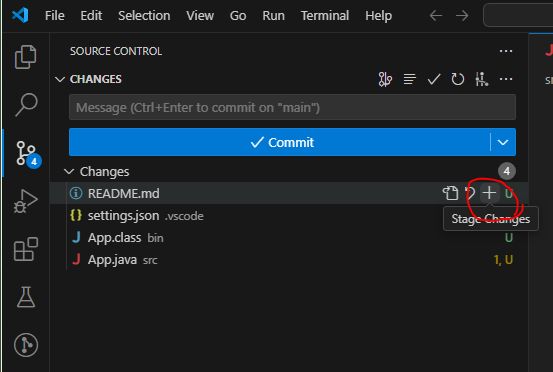Click the blue Commit button

(x=280, y=142)
